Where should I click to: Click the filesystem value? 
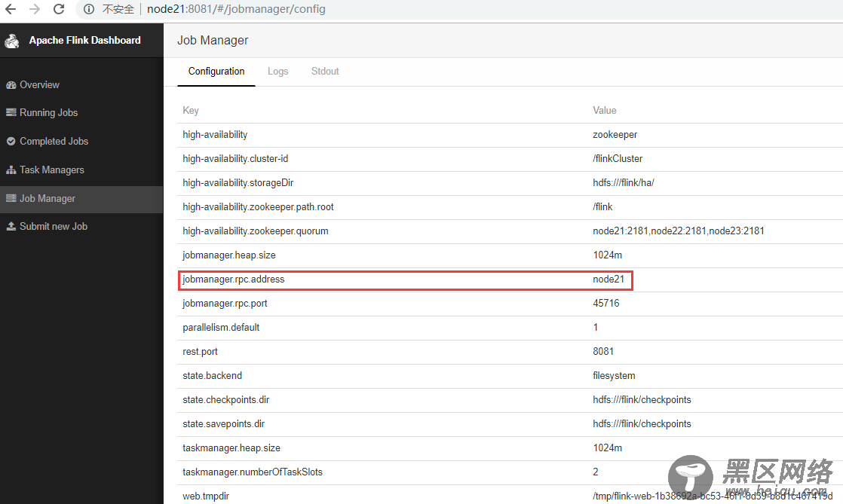(x=614, y=376)
